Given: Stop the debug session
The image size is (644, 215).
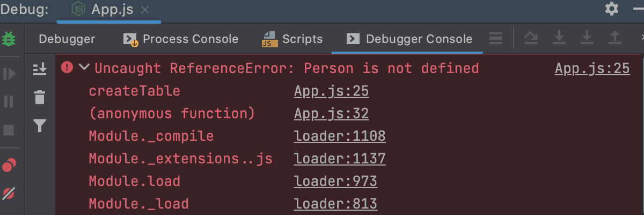Looking at the screenshot, I should coord(9,130).
